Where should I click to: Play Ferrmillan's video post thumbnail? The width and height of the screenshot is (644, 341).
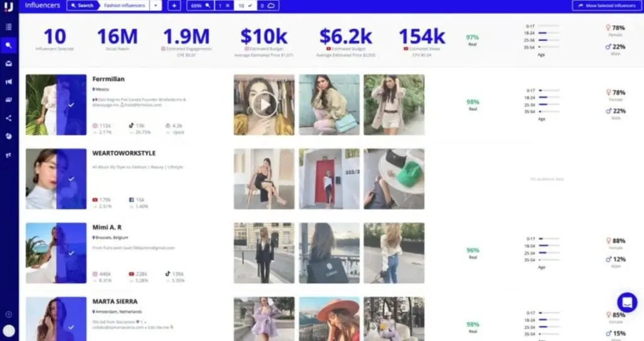(x=264, y=105)
